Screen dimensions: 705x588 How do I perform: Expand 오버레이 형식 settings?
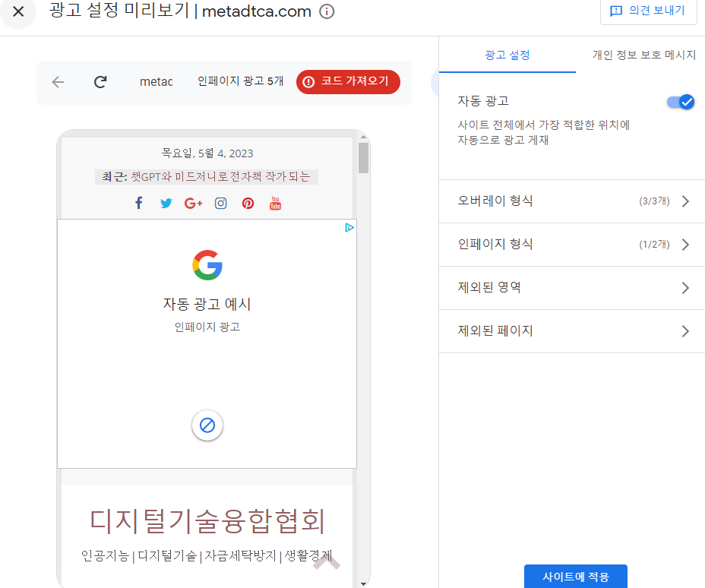click(572, 201)
